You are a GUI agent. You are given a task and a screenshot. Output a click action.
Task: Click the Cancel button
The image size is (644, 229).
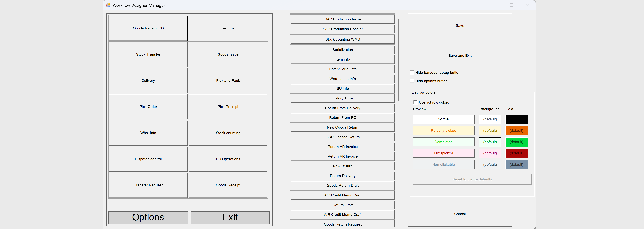coord(460,214)
